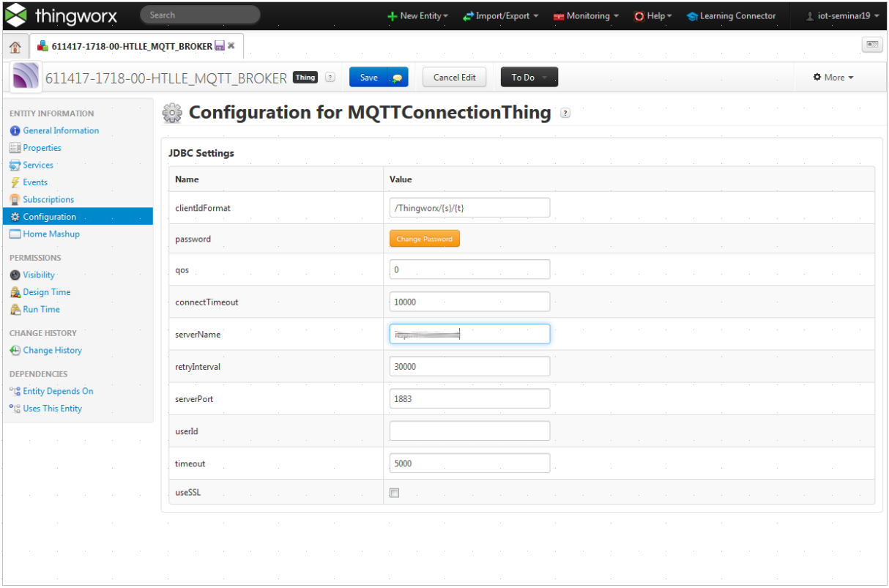Click the Configuration gear icon in sidebar
The image size is (889, 588).
(15, 217)
